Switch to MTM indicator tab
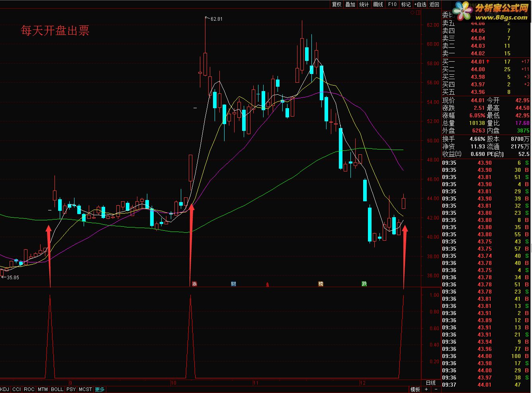The image size is (532, 393). [x=43, y=389]
